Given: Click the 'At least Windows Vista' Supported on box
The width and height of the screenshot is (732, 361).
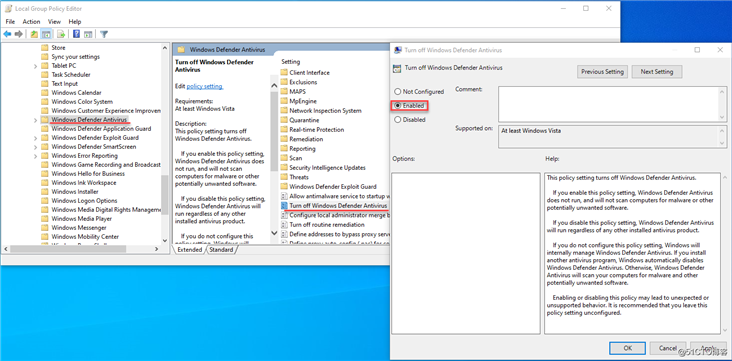Looking at the screenshot, I should point(612,136).
